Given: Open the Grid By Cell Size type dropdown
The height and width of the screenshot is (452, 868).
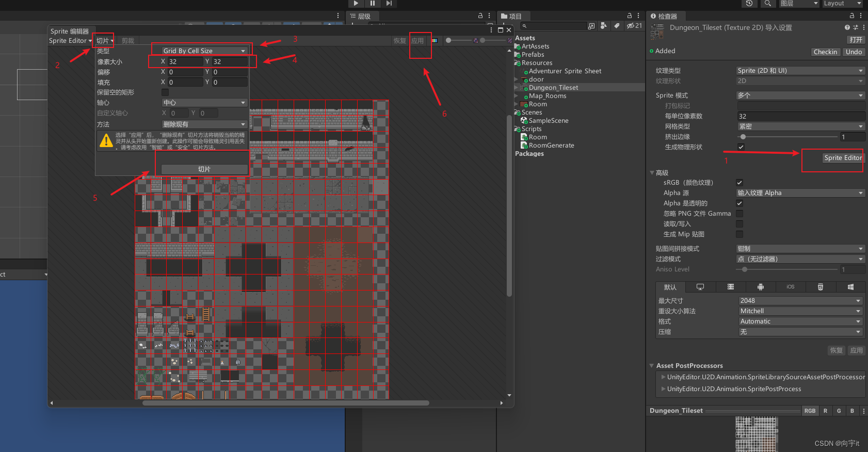Looking at the screenshot, I should 204,51.
